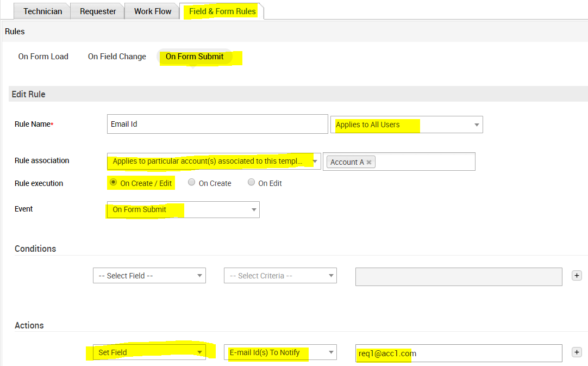588x366 pixels.
Task: Select the On Create / Edit radio button
Action: coord(113,183)
